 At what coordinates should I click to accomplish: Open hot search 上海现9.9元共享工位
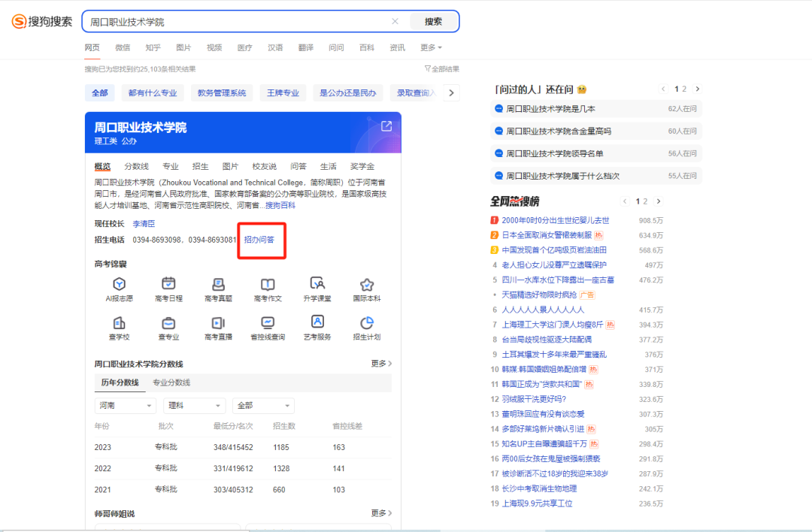537,503
